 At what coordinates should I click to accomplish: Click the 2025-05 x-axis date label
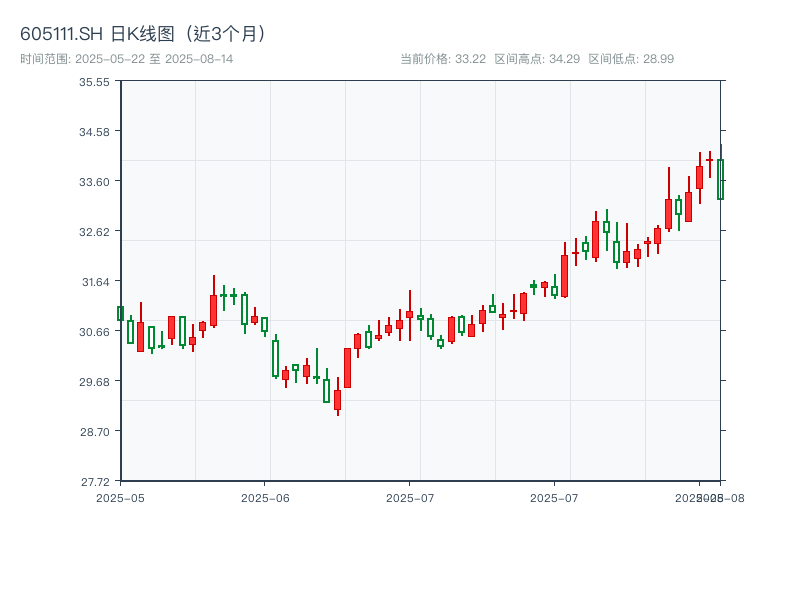pos(120,497)
